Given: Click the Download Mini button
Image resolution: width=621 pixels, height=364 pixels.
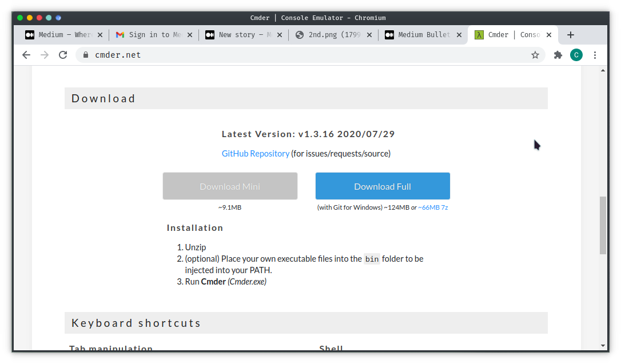Looking at the screenshot, I should point(230,186).
